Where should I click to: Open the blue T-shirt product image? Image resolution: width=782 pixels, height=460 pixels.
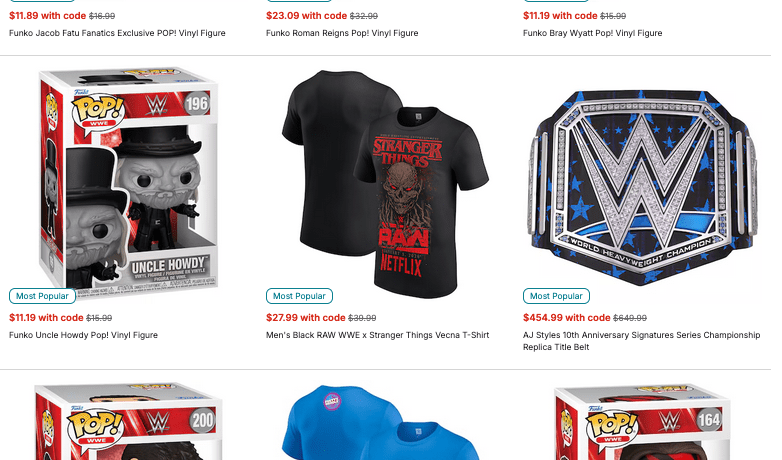(x=382, y=422)
